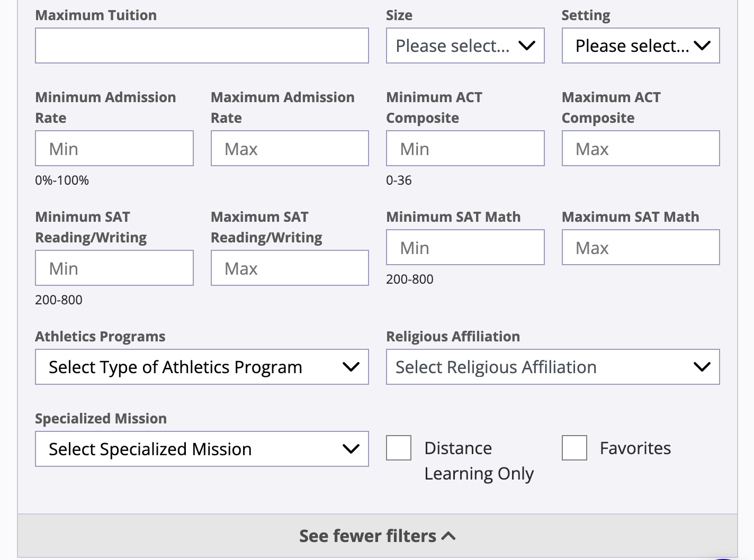Open the Setting dropdown
Image resolution: width=754 pixels, height=560 pixels.
tap(641, 46)
